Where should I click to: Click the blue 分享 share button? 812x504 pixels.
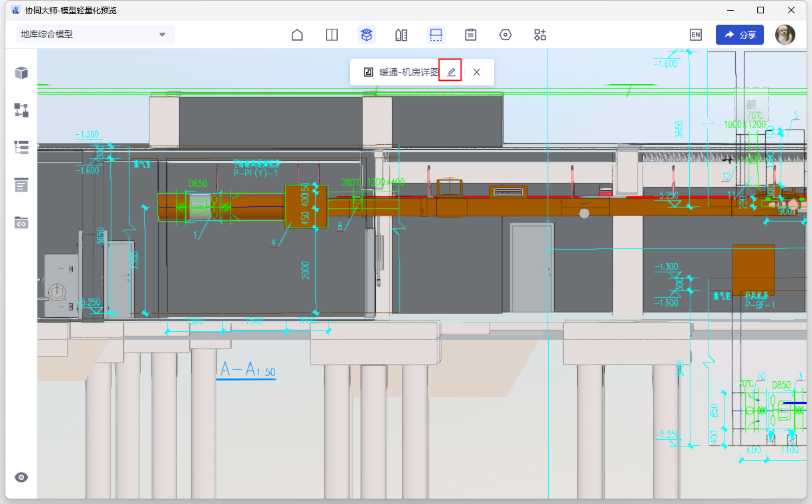739,35
